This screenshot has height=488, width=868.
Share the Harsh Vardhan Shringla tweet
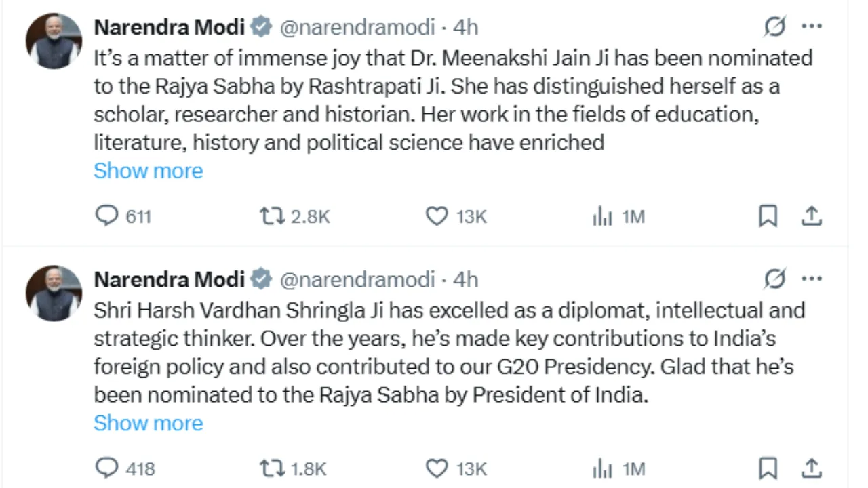(812, 468)
